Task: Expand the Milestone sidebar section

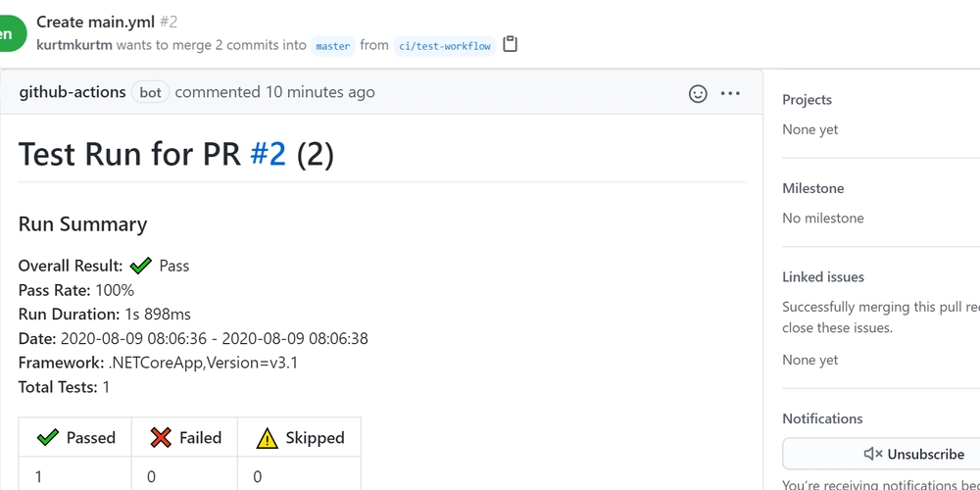Action: [x=813, y=188]
